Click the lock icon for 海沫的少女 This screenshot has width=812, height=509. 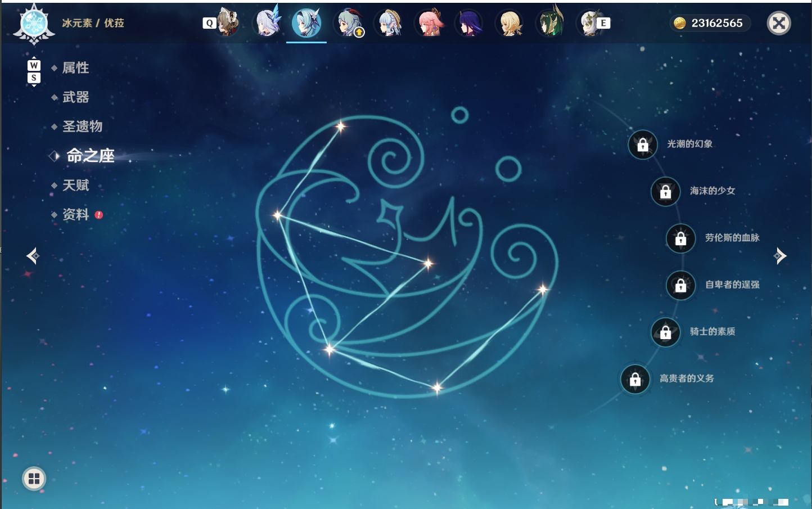pos(666,191)
